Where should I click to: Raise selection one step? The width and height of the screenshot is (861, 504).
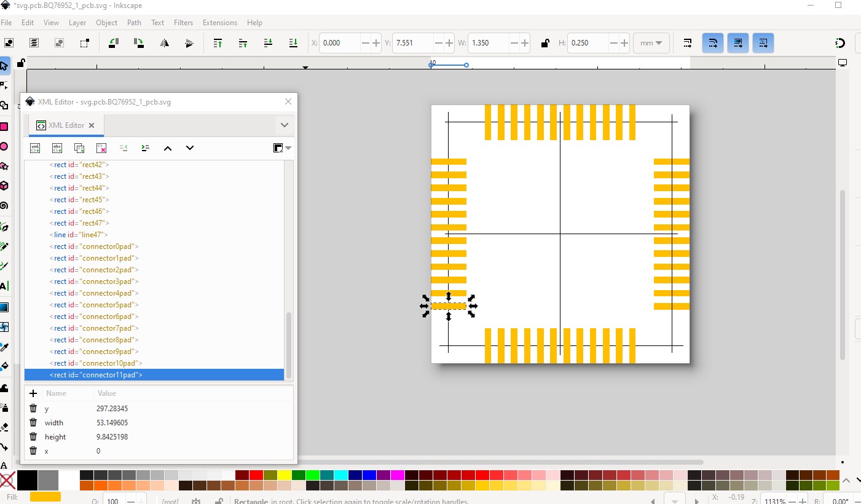pos(243,43)
